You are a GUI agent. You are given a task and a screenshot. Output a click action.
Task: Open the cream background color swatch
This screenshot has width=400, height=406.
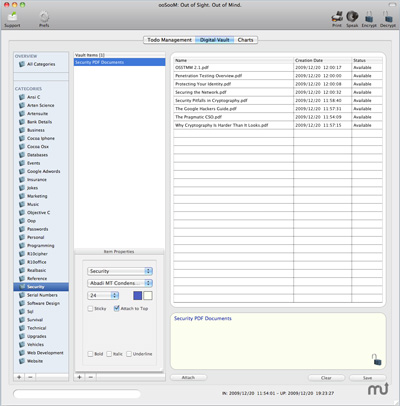(148, 296)
